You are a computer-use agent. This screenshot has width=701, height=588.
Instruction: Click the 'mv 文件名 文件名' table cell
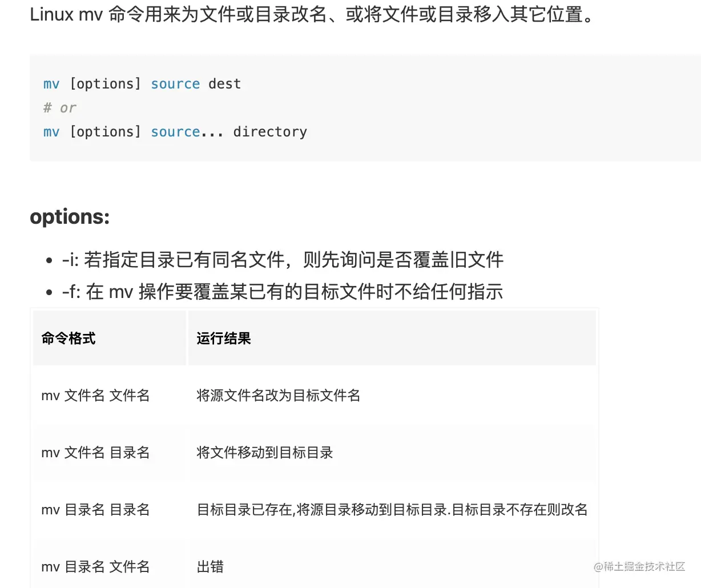pos(95,396)
